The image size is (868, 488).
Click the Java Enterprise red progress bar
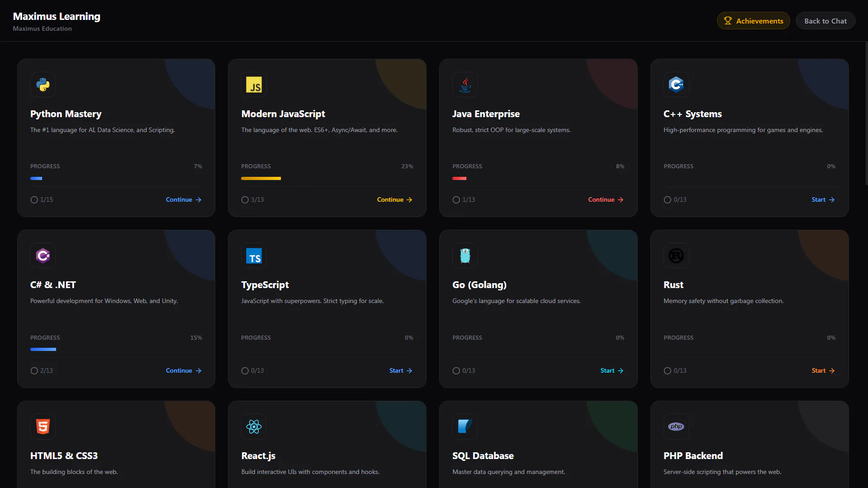point(459,178)
